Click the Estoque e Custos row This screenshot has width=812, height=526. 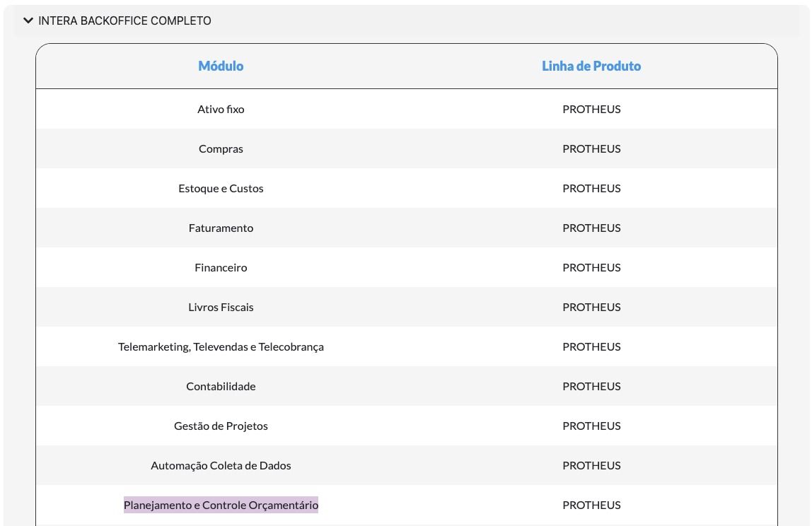(221, 189)
